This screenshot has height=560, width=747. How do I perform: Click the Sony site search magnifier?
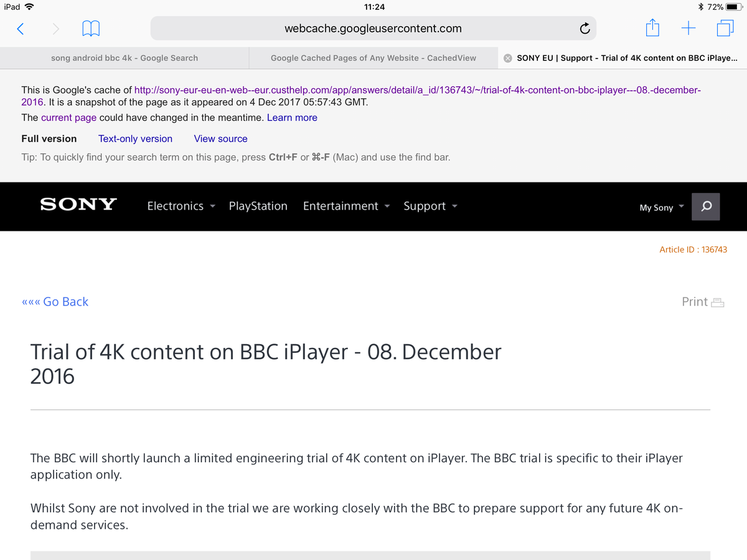click(706, 207)
